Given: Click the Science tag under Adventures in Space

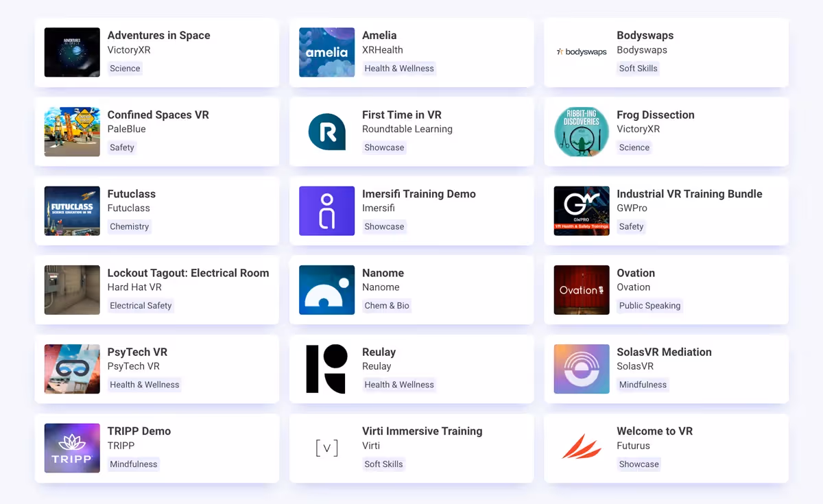Looking at the screenshot, I should pos(125,69).
